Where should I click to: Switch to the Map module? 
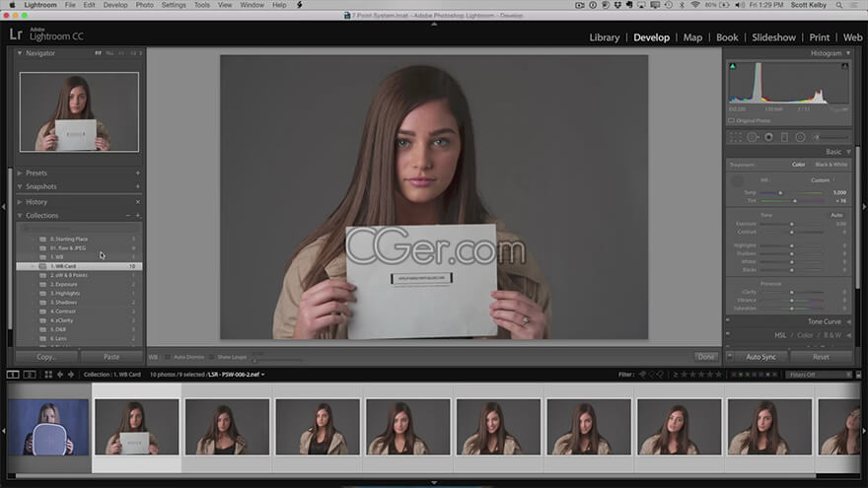692,37
